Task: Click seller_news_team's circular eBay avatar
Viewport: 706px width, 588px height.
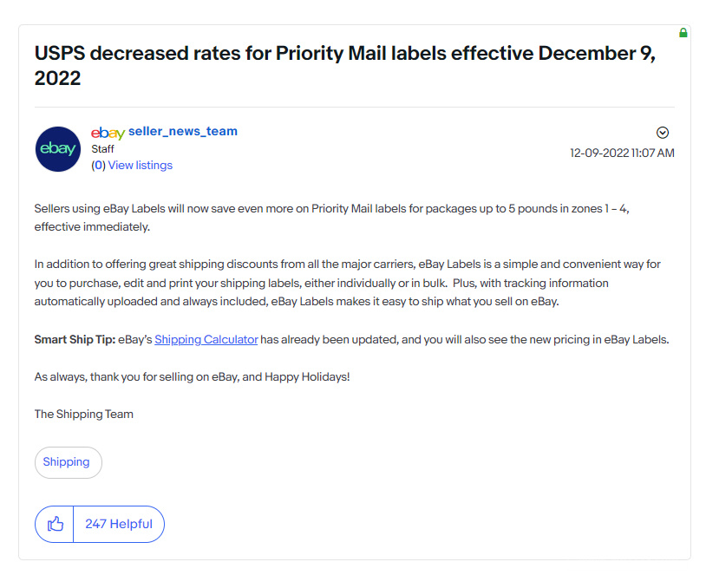Action: coord(57,148)
